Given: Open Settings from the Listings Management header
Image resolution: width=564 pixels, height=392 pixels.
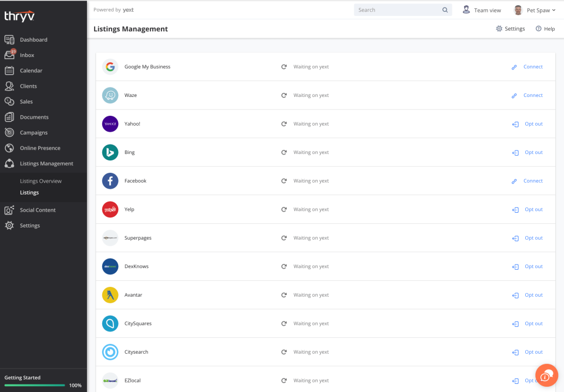Looking at the screenshot, I should click(x=510, y=28).
